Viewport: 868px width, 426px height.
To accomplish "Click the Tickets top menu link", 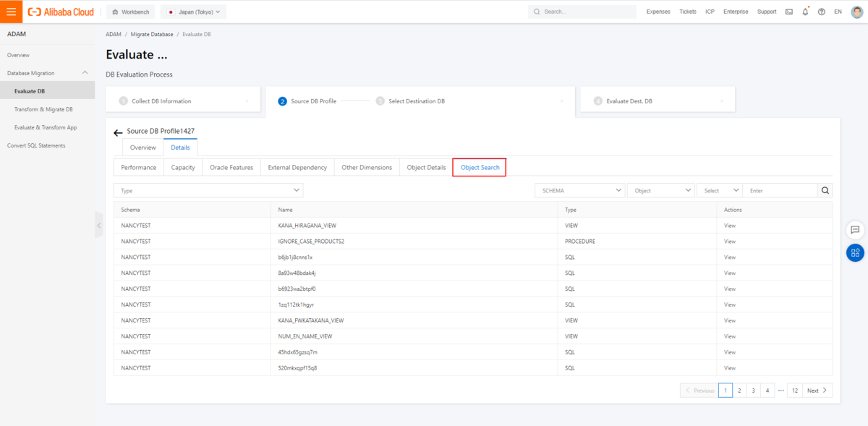I will click(x=688, y=12).
